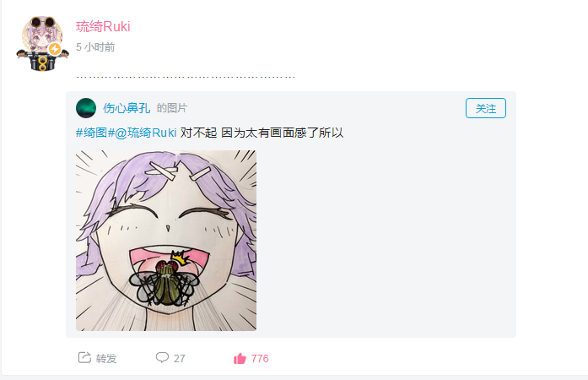Image resolution: width=588 pixels, height=380 pixels.
Task: Click the 27 comment count
Action: click(179, 359)
